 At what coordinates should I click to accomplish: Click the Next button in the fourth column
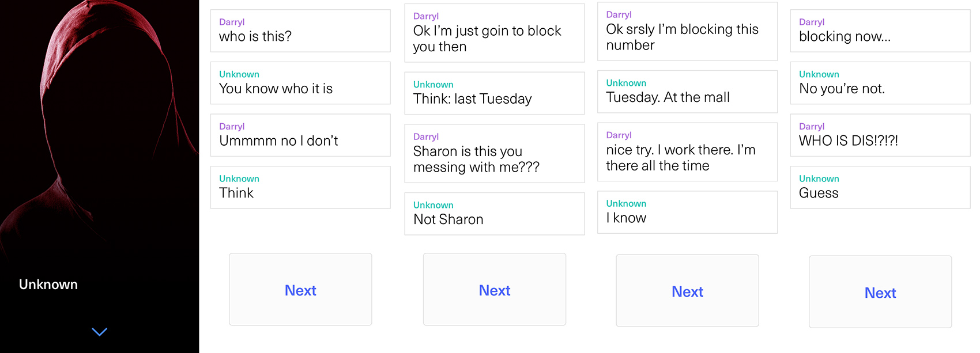pyautogui.click(x=880, y=292)
